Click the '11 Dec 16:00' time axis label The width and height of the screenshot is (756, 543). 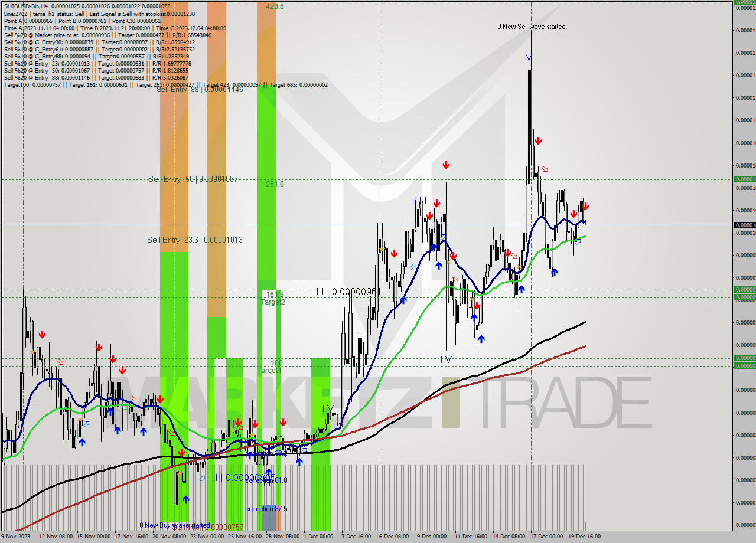(472, 537)
